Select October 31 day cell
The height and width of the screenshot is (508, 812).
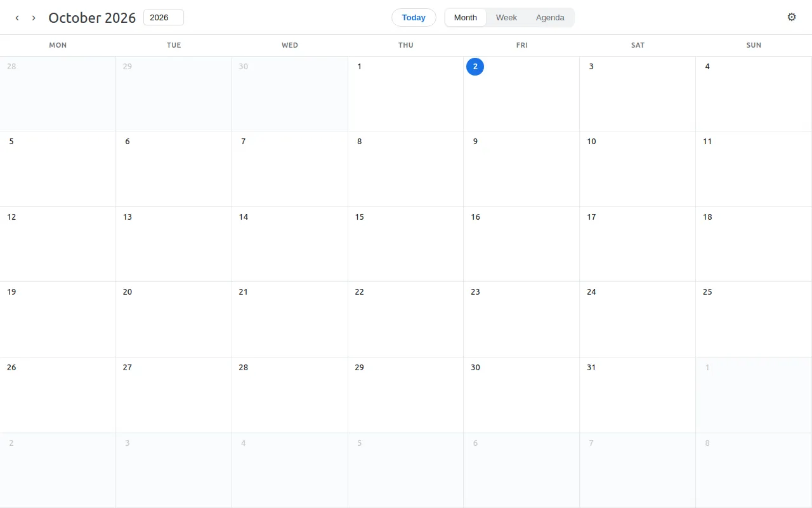click(x=638, y=395)
